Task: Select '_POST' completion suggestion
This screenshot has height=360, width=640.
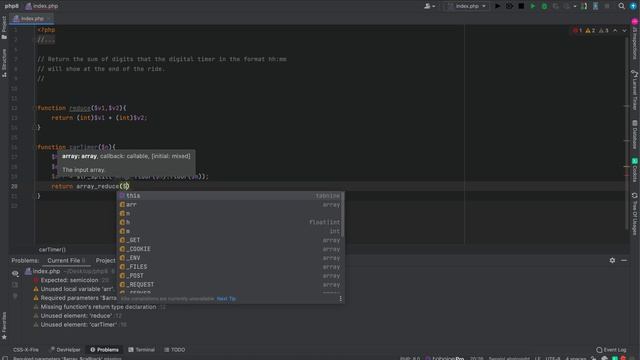Action: click(x=230, y=276)
